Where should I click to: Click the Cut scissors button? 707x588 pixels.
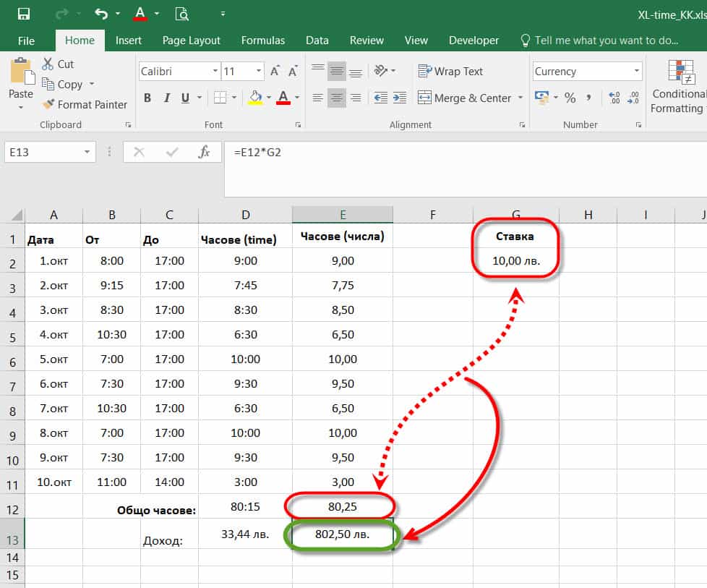[x=58, y=64]
